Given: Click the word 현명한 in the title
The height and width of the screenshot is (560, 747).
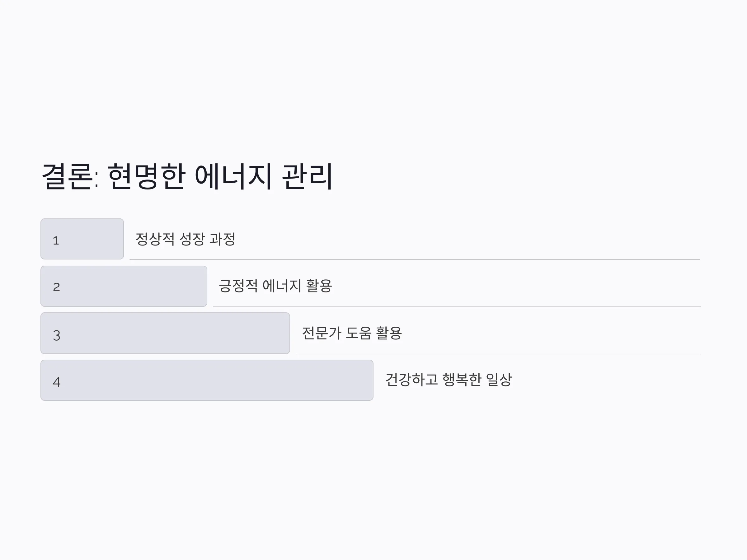Looking at the screenshot, I should click(x=147, y=176).
